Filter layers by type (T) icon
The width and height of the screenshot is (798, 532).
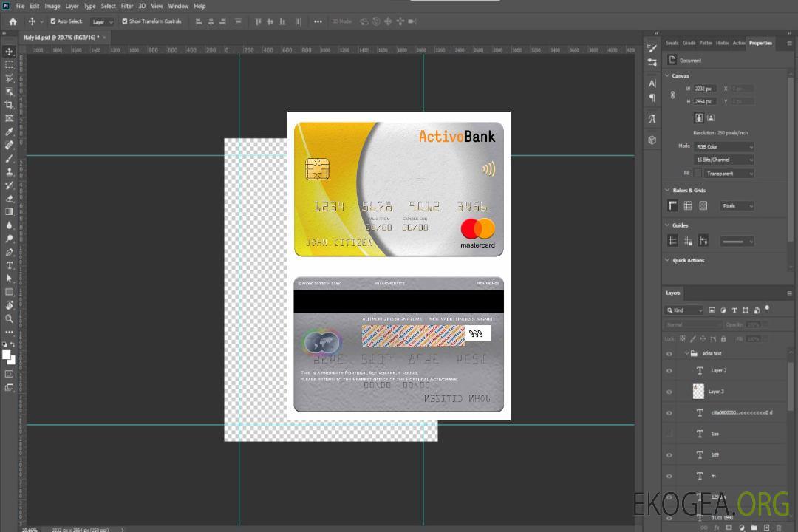(x=734, y=310)
